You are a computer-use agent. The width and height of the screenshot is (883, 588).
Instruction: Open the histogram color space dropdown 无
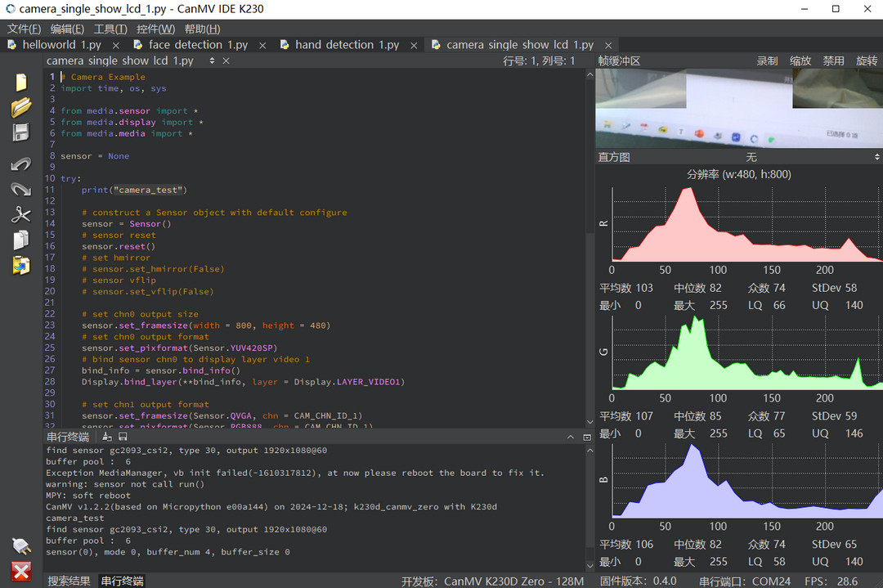tap(811, 157)
